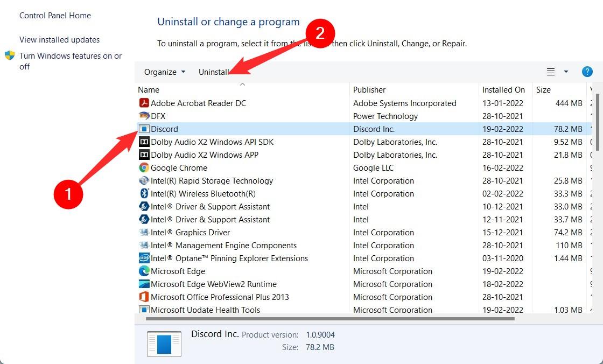
Task: Click the 16-02-2022 installed date
Action: [503, 168]
